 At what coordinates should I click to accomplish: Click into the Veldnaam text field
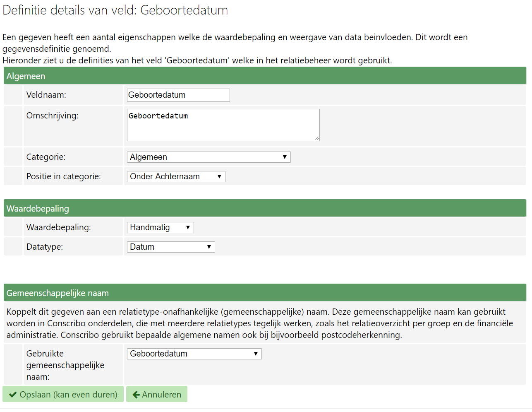coord(178,95)
